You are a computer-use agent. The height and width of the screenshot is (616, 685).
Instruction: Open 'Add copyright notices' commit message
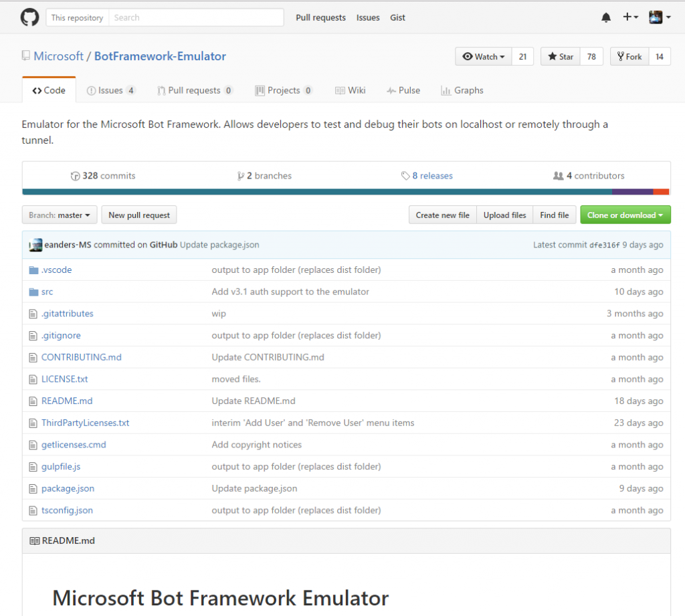(x=257, y=445)
